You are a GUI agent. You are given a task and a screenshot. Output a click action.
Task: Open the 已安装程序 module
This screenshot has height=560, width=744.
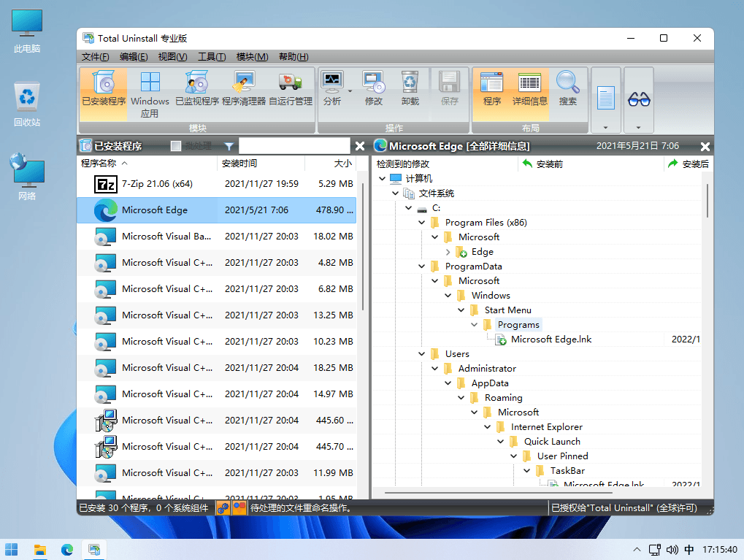tap(104, 94)
